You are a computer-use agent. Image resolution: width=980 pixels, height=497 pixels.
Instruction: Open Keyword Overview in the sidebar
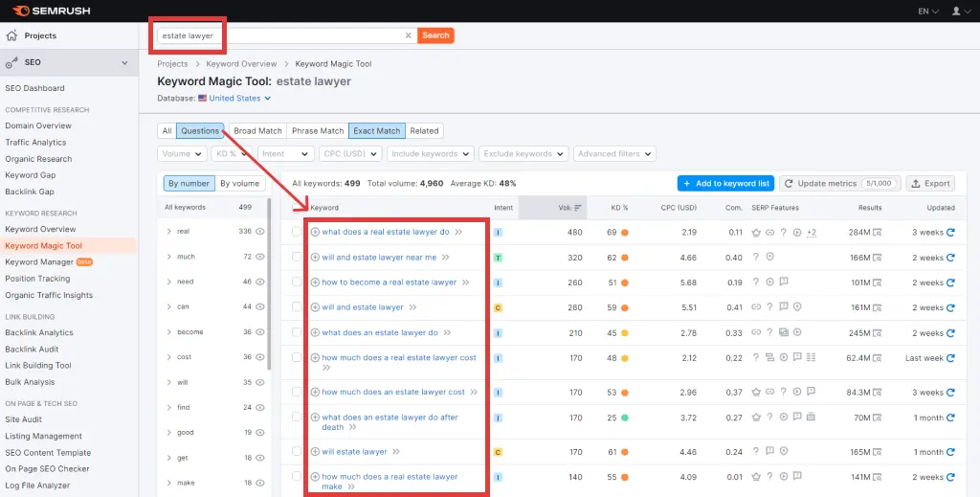coord(40,229)
